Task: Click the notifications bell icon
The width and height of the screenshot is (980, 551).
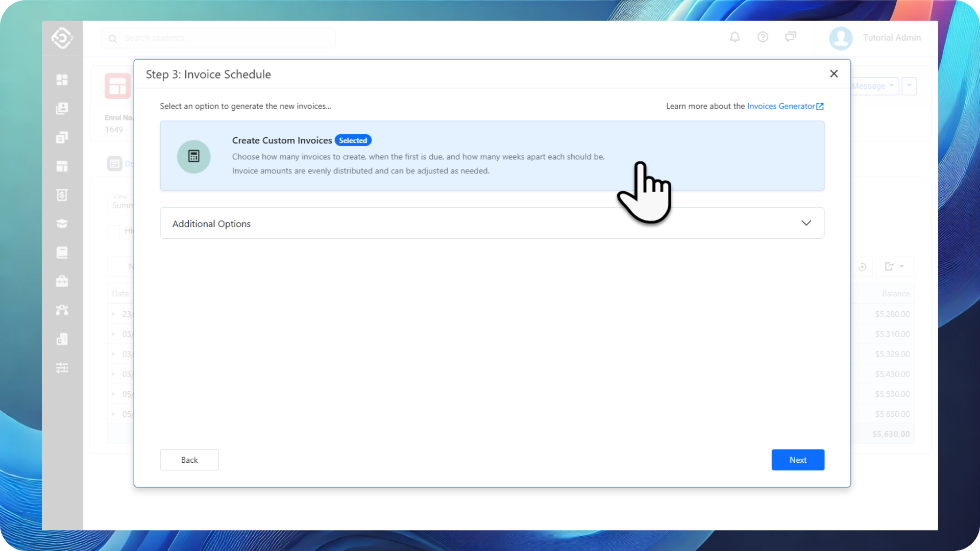Action: (x=734, y=37)
